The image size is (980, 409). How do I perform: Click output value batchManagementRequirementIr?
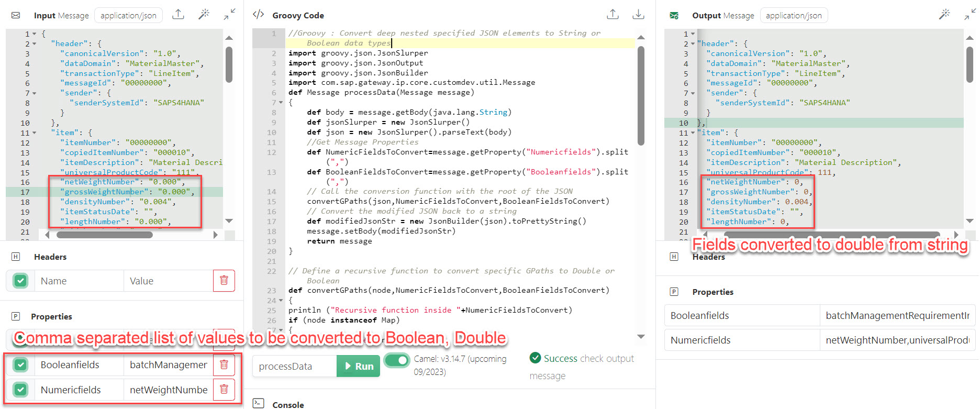[x=897, y=315]
